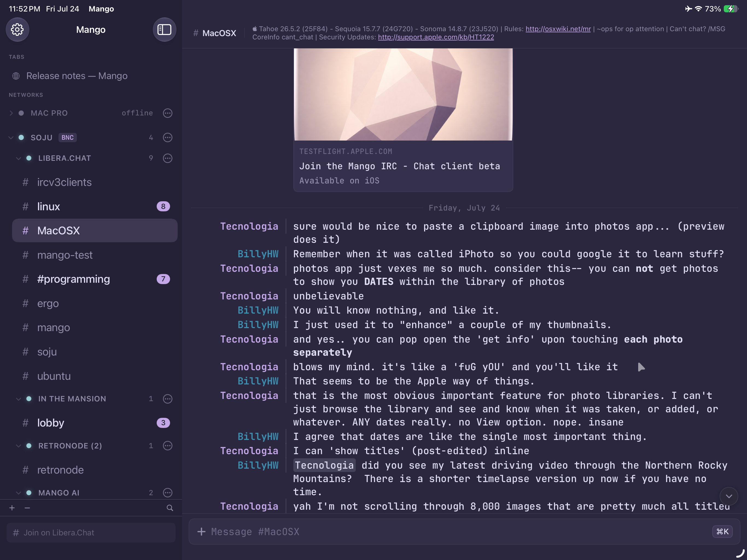This screenshot has width=747, height=560.
Task: Collapse the IN THE MANSION network
Action: [x=19, y=399]
